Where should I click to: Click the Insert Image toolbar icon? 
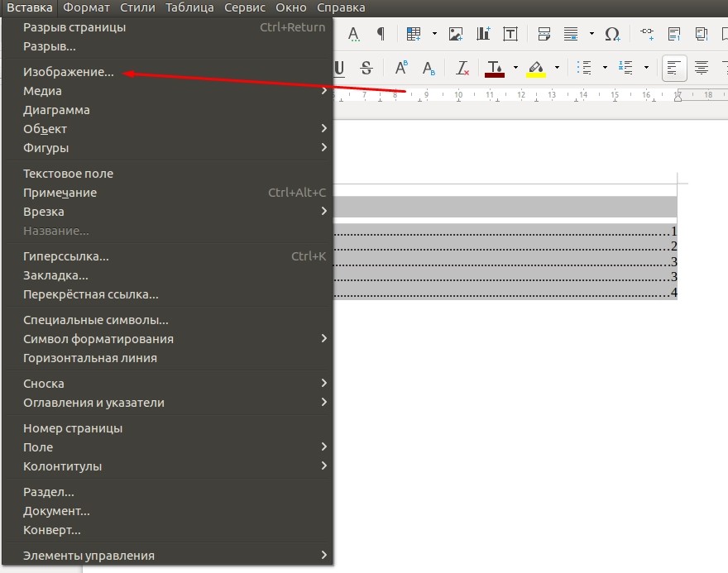456,34
